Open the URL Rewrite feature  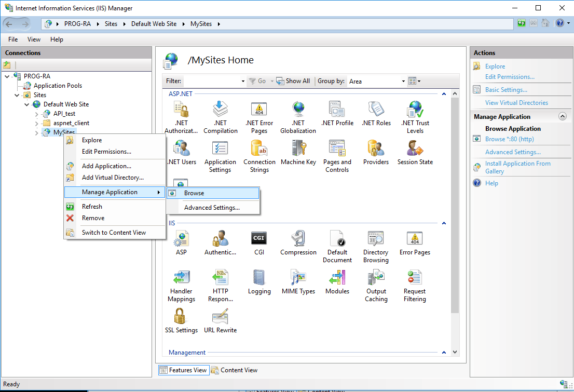(221, 316)
